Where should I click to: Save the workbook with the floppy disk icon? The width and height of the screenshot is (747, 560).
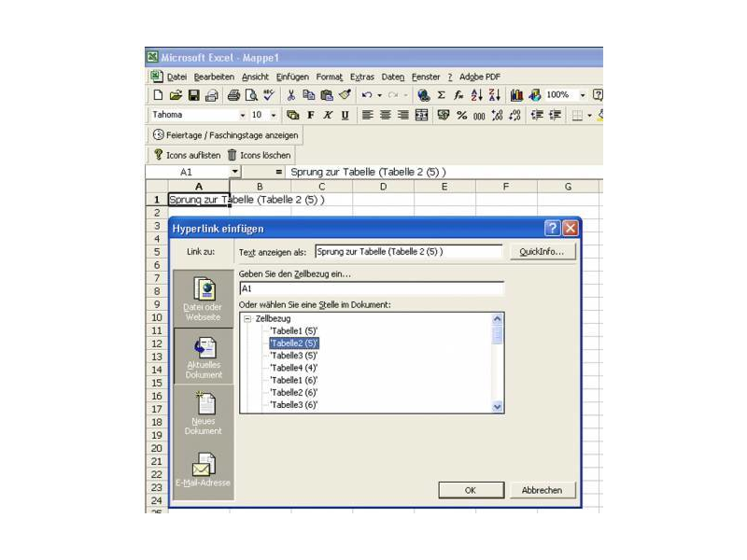[194, 95]
